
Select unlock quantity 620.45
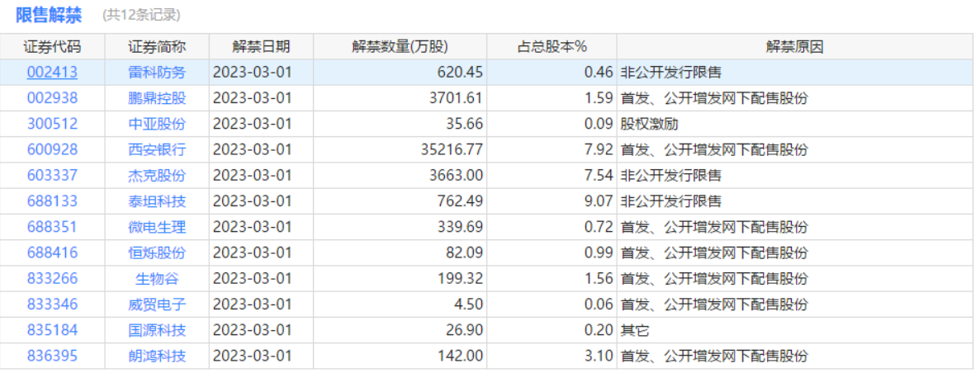460,72
